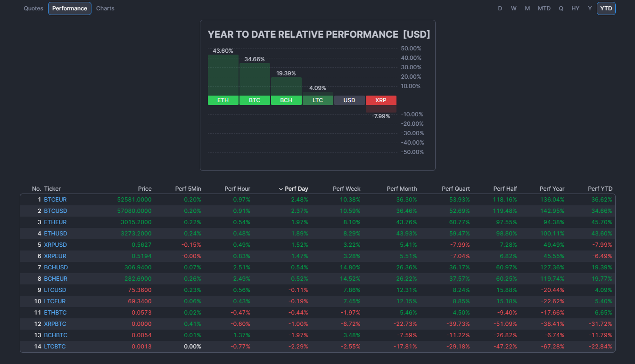Viewport: 635px width, 364px height.
Task: Switch to the Quotes tab
Action: 33,8
